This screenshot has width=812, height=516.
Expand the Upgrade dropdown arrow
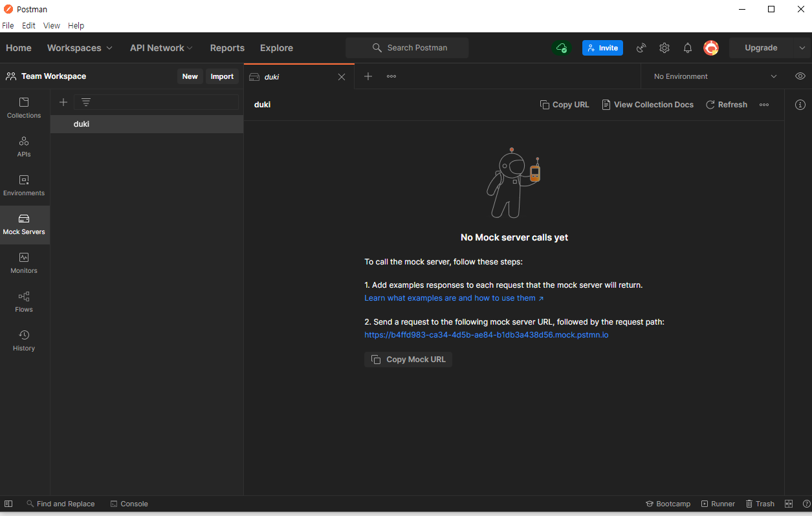(802, 48)
